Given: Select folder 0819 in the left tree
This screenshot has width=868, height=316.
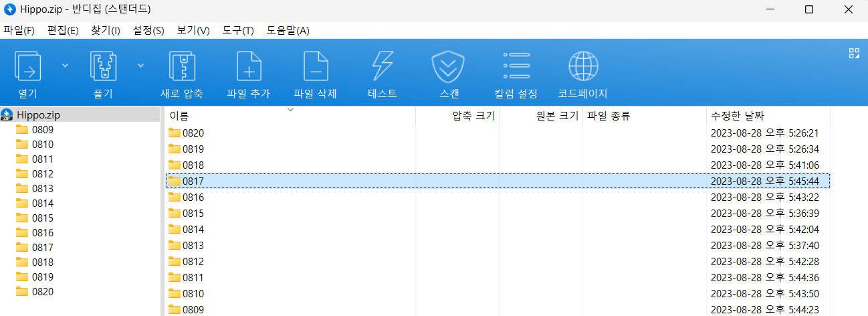Looking at the screenshot, I should click(42, 277).
